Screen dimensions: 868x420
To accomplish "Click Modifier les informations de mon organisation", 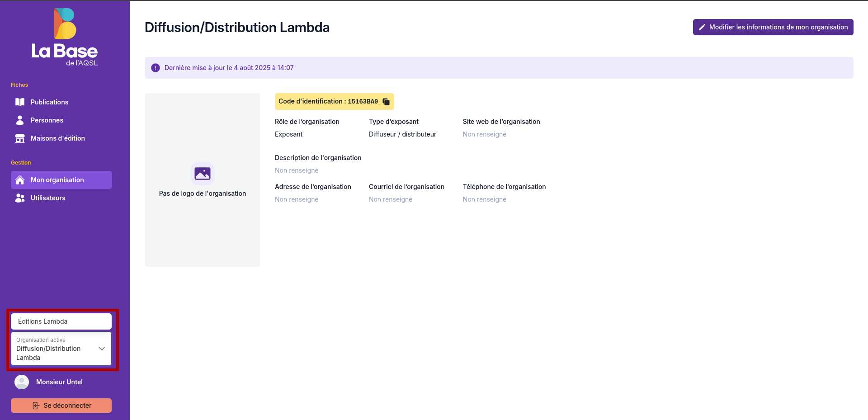I will tap(773, 27).
